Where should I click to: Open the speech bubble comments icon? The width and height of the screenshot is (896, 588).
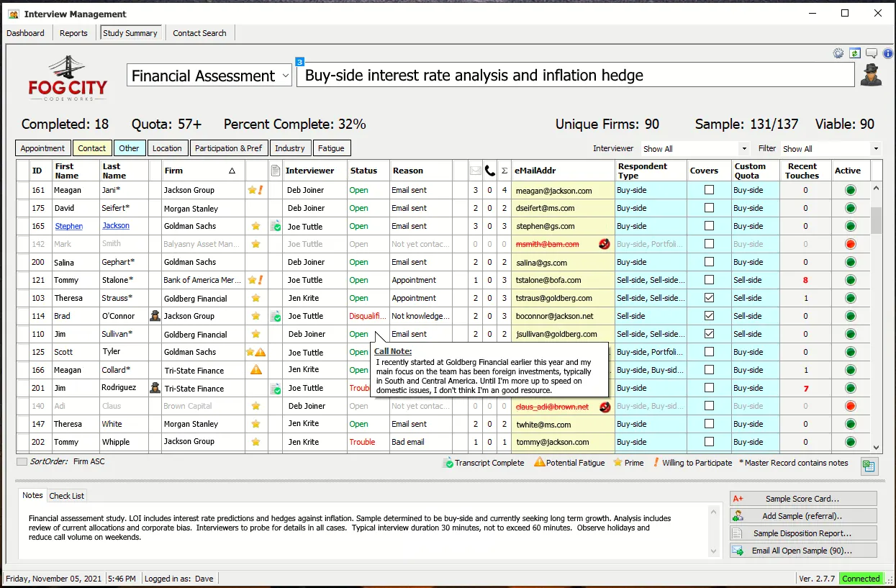tap(872, 53)
